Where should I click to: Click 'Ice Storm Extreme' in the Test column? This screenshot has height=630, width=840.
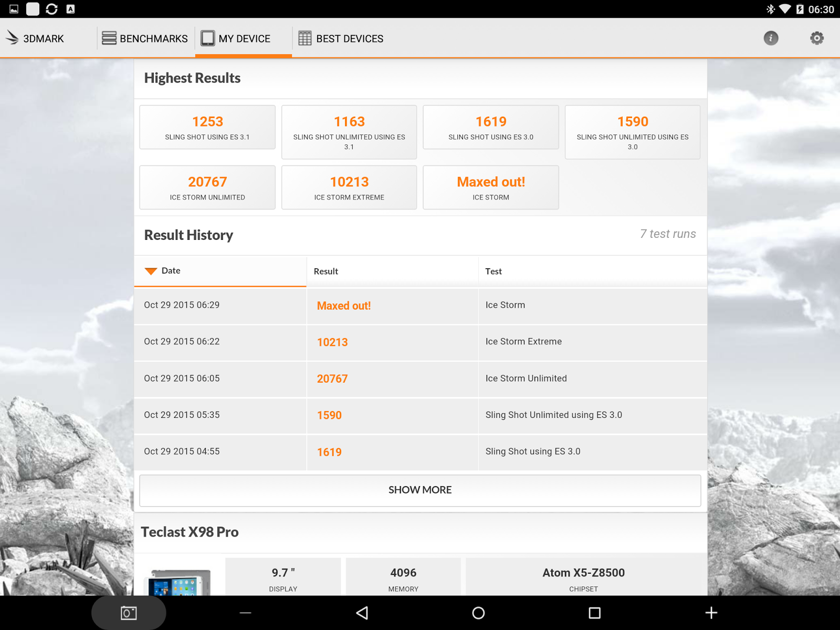523,342
